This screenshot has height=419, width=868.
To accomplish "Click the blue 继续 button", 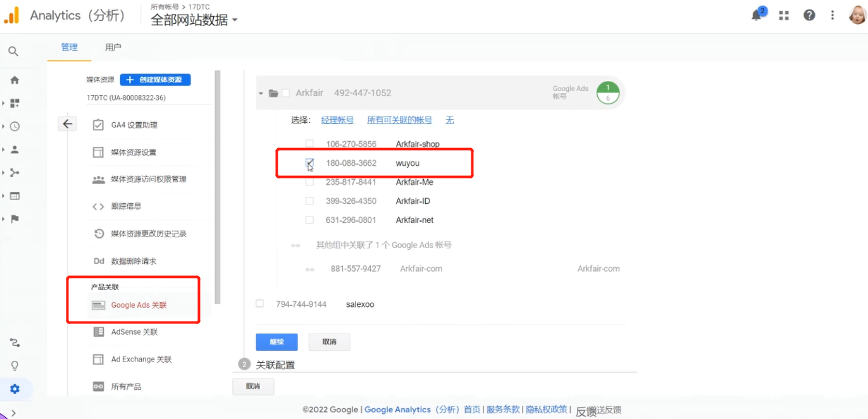I will coord(276,342).
